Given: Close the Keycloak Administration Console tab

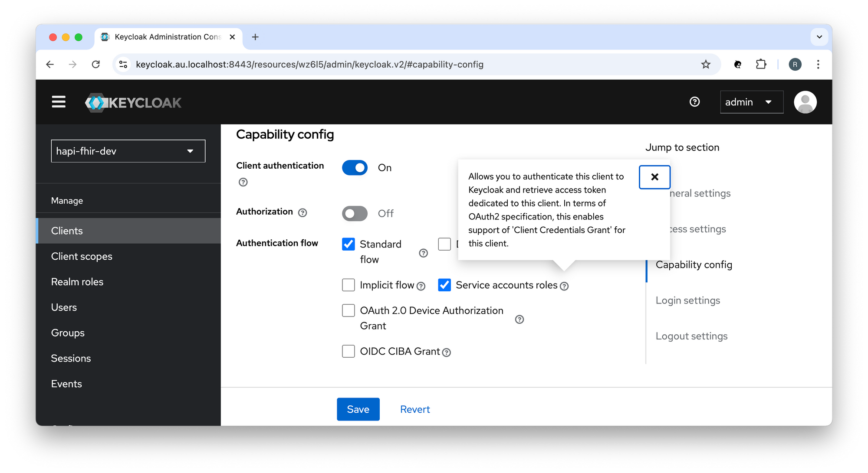Looking at the screenshot, I should click(x=232, y=37).
